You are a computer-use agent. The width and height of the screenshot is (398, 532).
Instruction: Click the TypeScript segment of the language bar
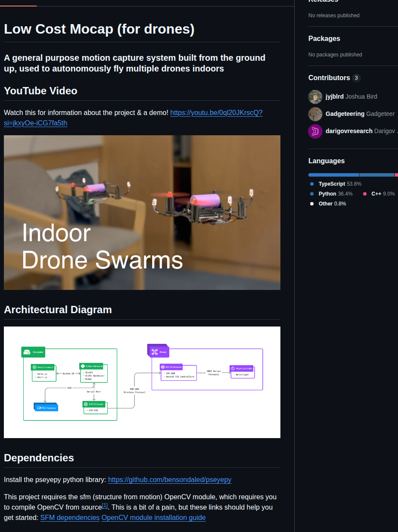click(x=334, y=175)
